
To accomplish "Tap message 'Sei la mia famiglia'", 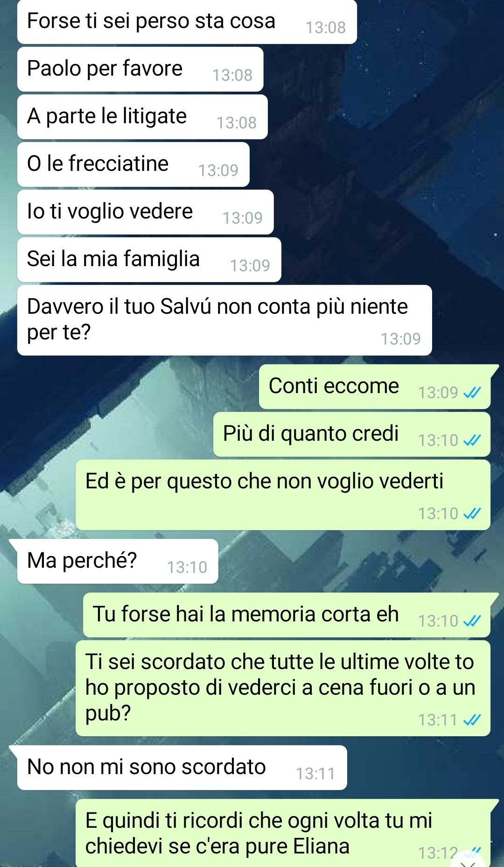I will (x=149, y=260).
